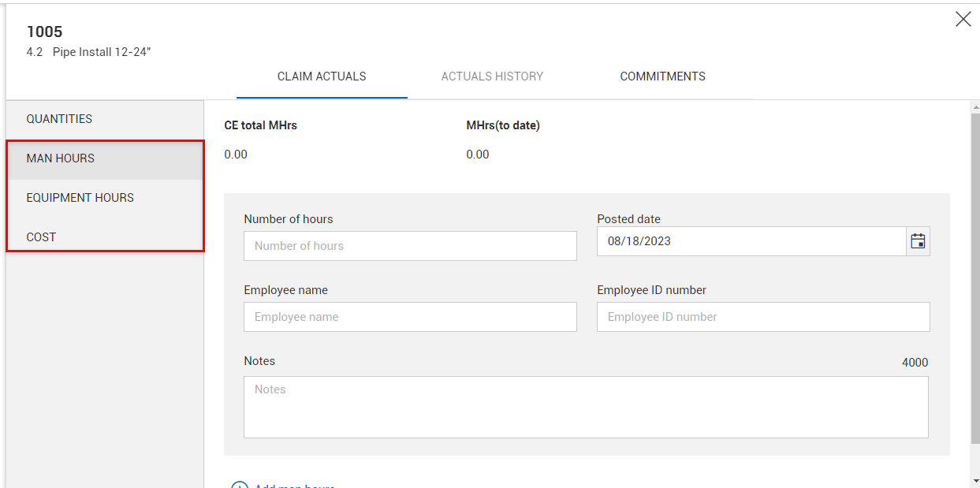Click the Posted date field showing 08/18/2023
Image resolution: width=980 pixels, height=488 pixels.
(x=751, y=241)
